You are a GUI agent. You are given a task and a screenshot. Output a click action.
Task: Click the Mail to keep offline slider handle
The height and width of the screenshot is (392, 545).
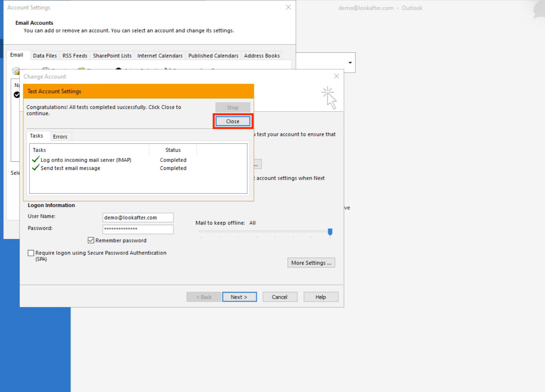(330, 232)
